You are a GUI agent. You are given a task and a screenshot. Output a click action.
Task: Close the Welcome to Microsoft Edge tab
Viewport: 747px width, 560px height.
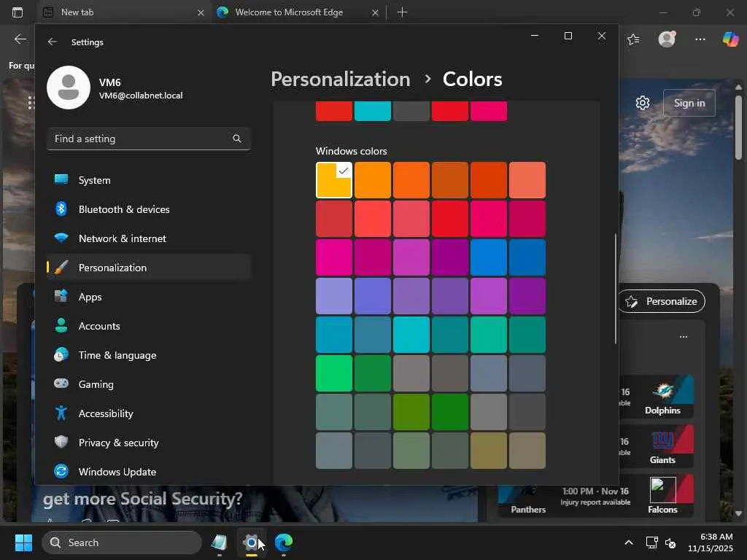[376, 13]
